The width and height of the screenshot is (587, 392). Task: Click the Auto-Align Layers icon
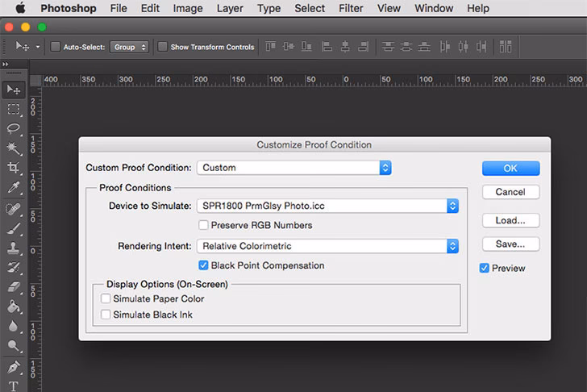point(506,47)
